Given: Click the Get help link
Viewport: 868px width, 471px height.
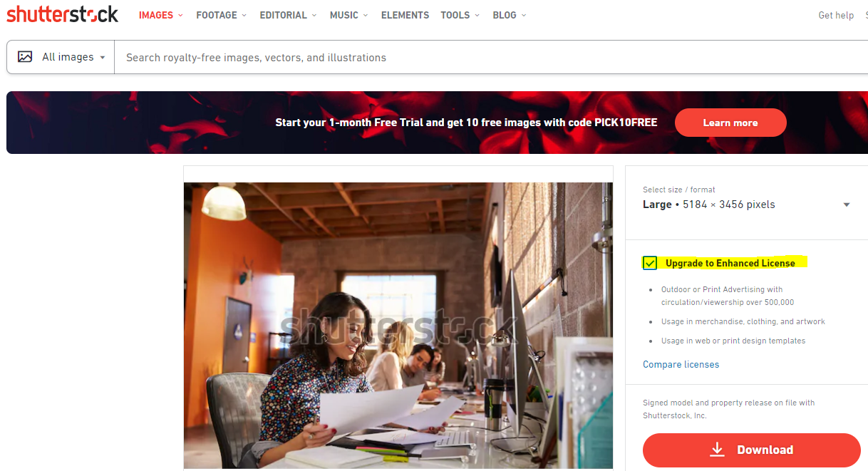Looking at the screenshot, I should click(836, 15).
